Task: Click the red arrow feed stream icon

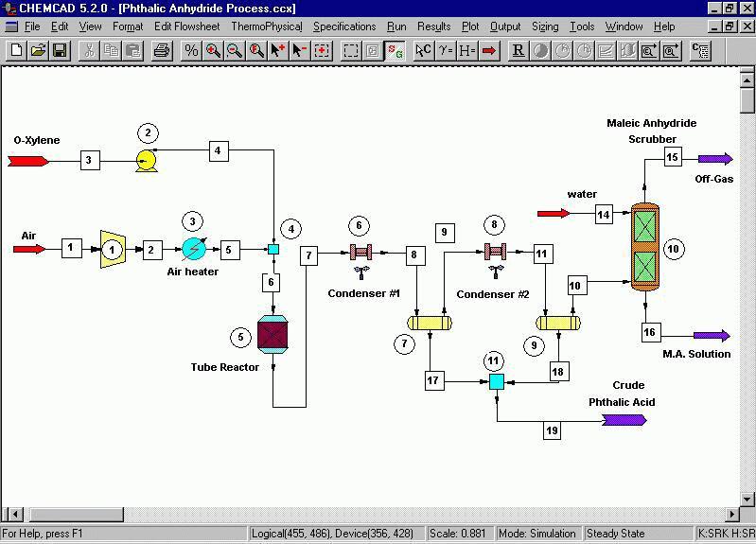Action: pos(489,50)
